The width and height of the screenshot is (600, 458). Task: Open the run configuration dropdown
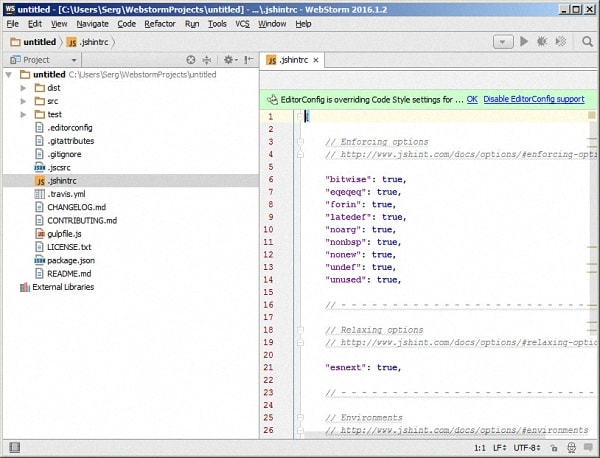(x=502, y=42)
